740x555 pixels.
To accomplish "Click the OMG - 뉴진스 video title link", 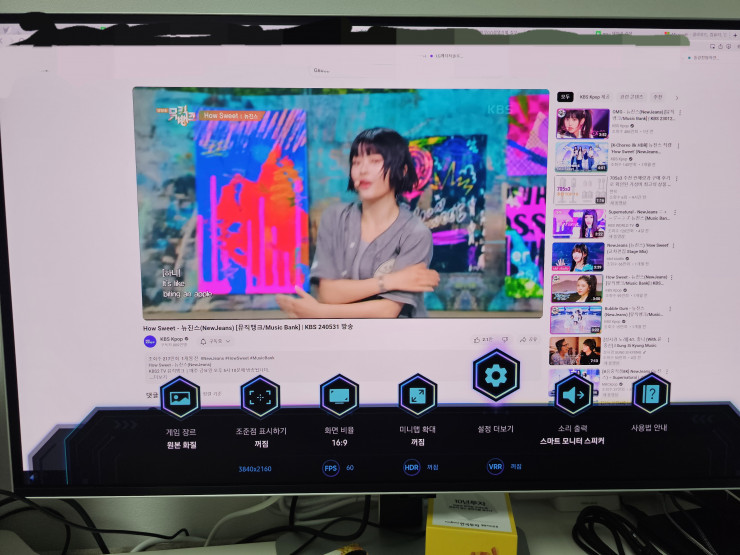I will [643, 115].
